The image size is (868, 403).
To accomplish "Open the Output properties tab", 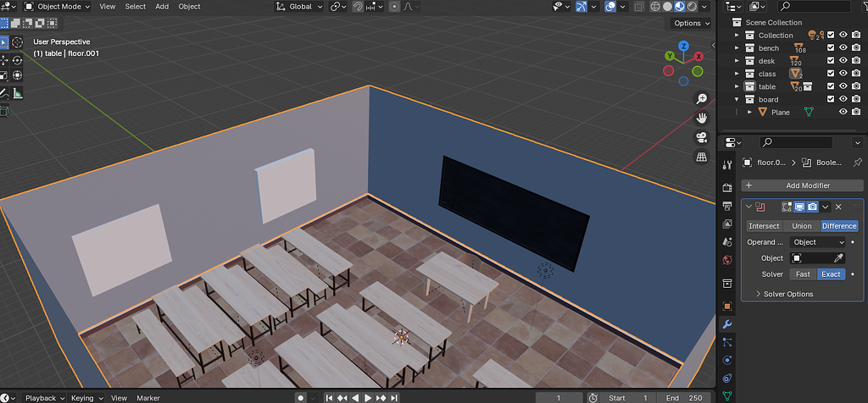I will (727, 207).
